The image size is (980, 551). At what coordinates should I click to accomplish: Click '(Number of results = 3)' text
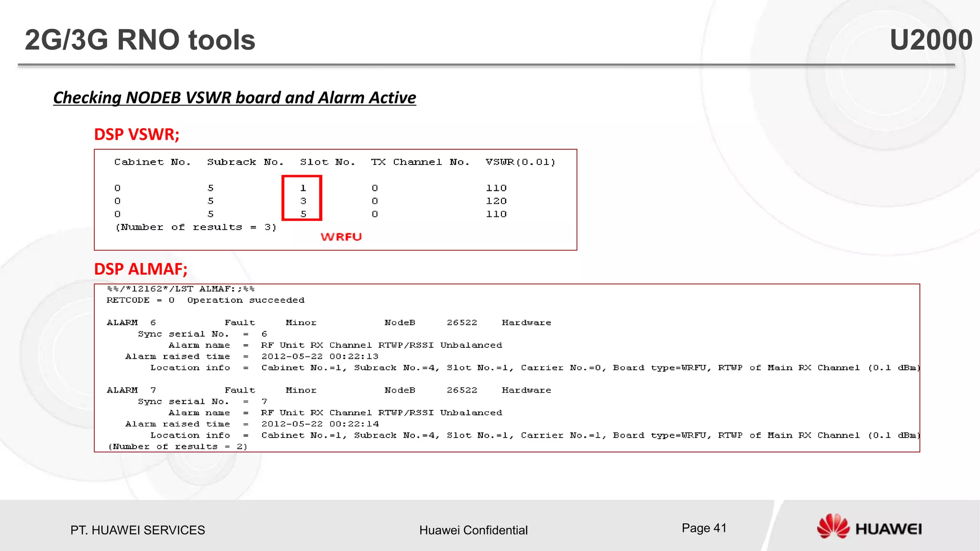196,227
